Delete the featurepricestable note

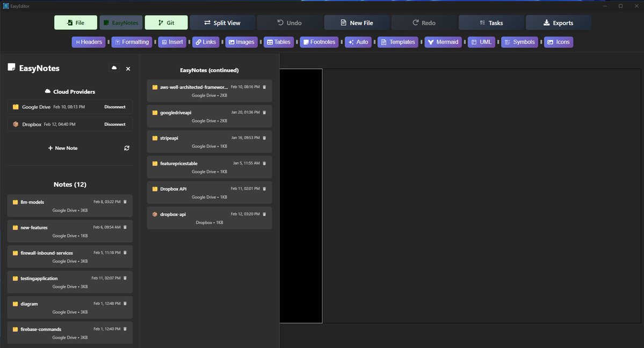[264, 163]
